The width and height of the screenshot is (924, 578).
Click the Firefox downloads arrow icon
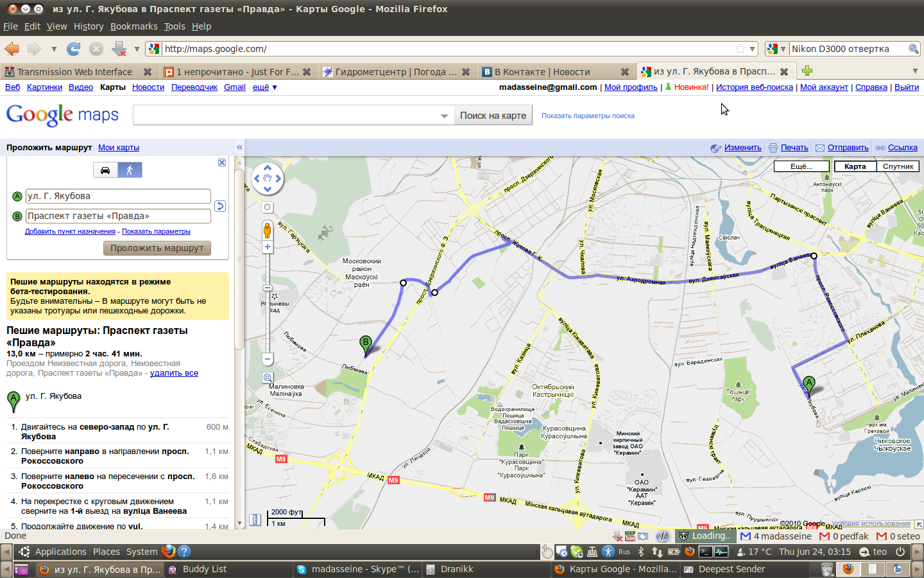pos(119,49)
